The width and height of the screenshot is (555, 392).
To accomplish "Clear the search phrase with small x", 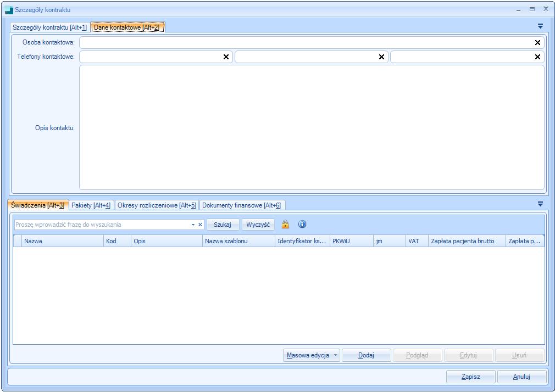I will [200, 225].
